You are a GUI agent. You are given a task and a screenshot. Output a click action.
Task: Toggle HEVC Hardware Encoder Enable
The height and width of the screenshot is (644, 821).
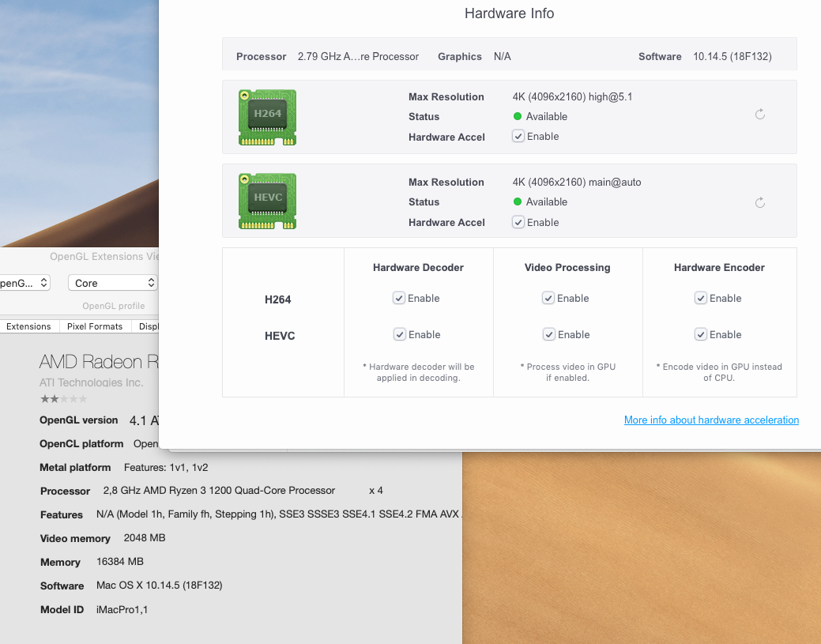(701, 335)
